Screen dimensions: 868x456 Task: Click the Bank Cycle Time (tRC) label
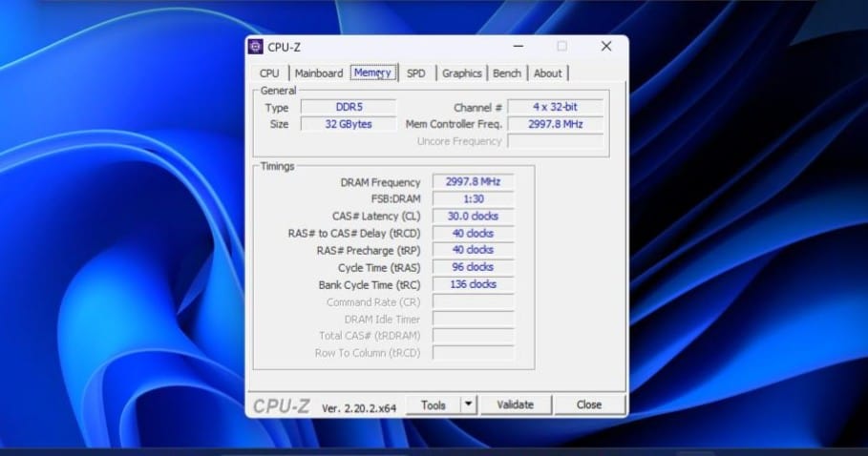pyautogui.click(x=370, y=285)
